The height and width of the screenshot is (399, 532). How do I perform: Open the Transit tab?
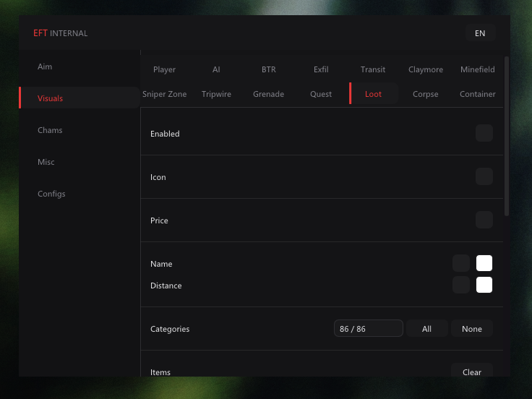pyautogui.click(x=373, y=69)
